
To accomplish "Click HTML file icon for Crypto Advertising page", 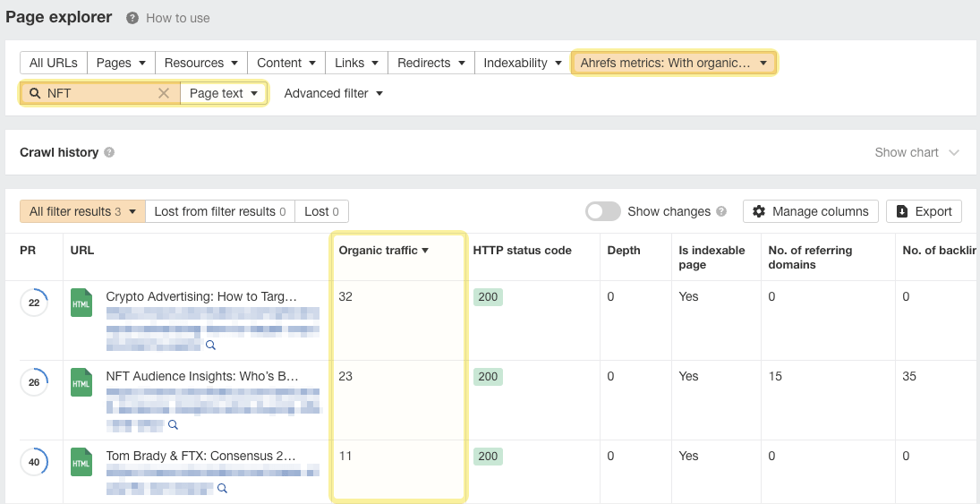I will [x=81, y=303].
